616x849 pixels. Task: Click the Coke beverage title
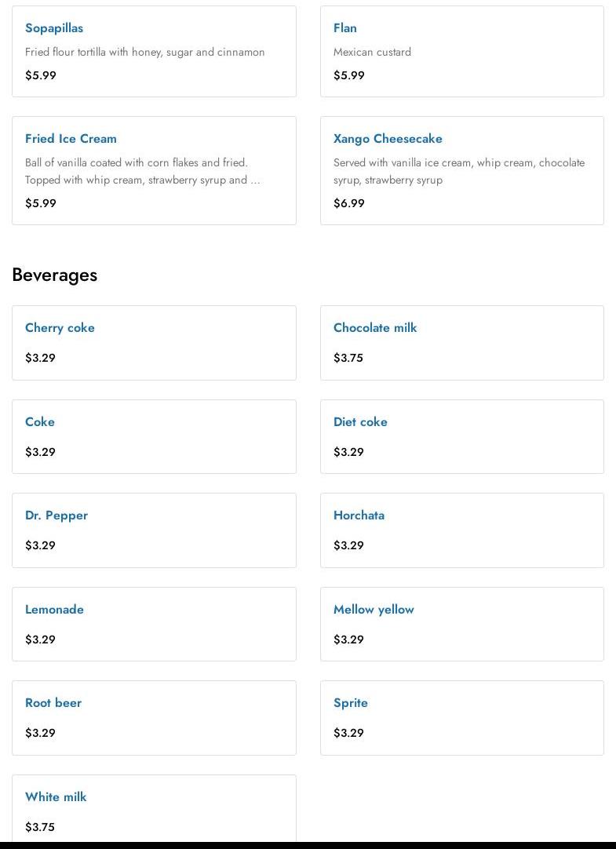click(40, 422)
